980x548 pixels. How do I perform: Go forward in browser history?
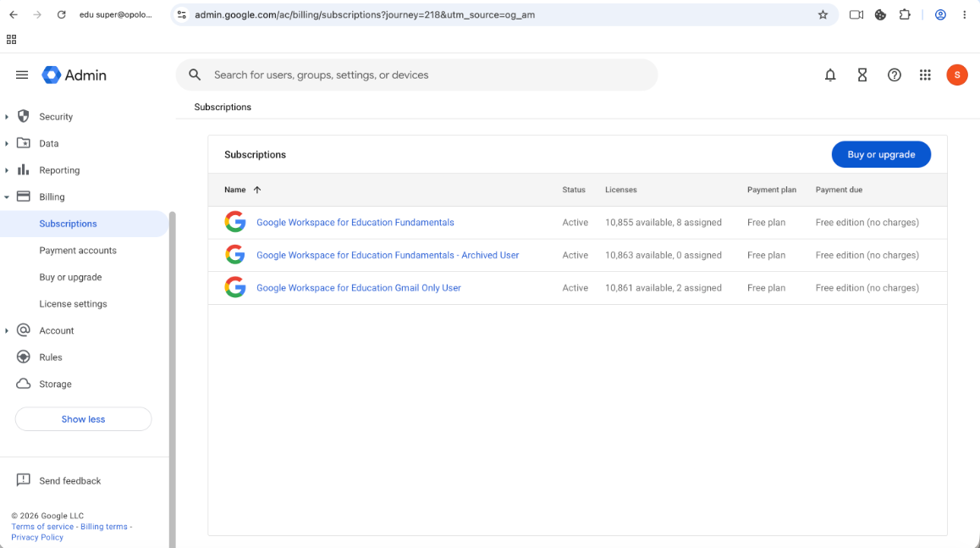(x=37, y=14)
